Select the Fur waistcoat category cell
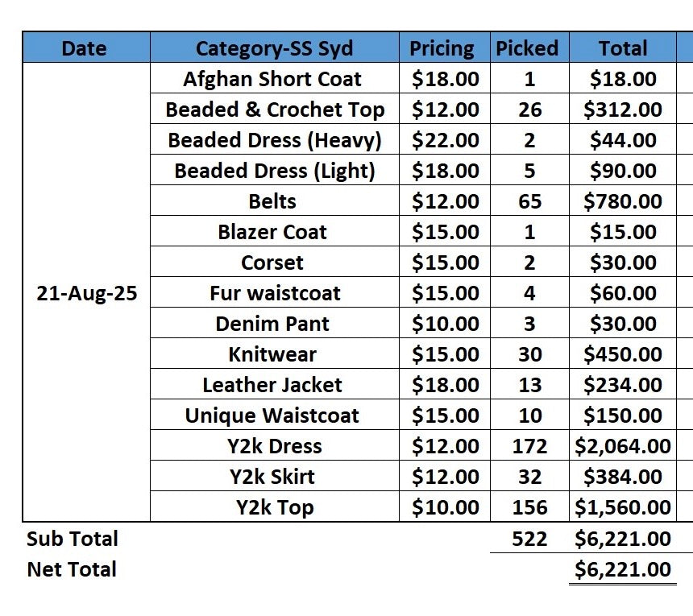 pos(275,292)
